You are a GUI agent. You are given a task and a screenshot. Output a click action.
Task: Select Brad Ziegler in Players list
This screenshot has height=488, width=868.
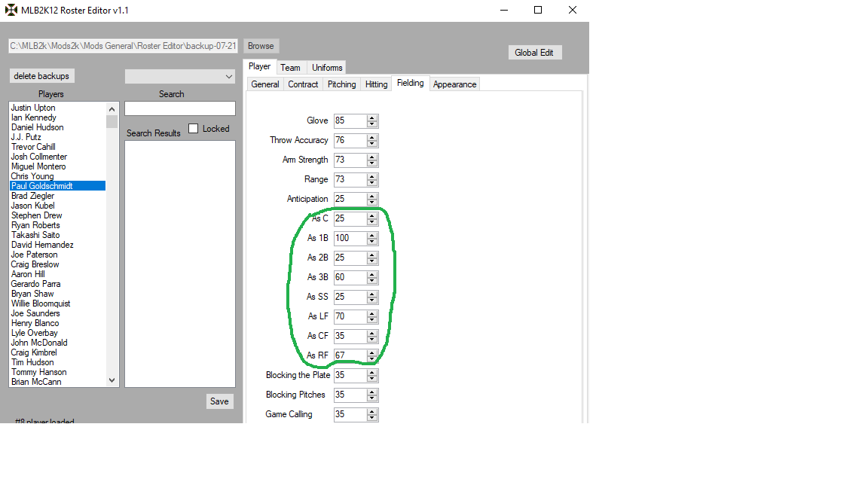tap(57, 196)
